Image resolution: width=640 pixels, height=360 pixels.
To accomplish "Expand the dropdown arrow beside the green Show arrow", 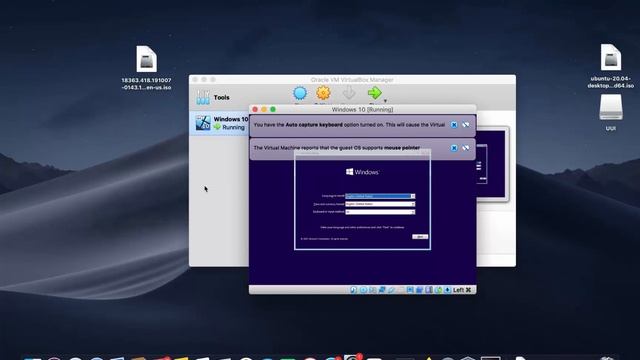I will tap(385, 100).
